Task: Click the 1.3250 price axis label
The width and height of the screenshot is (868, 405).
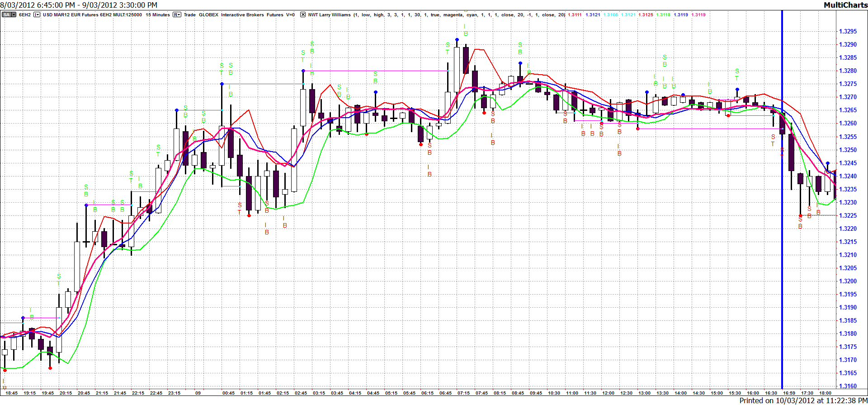Action: click(848, 150)
